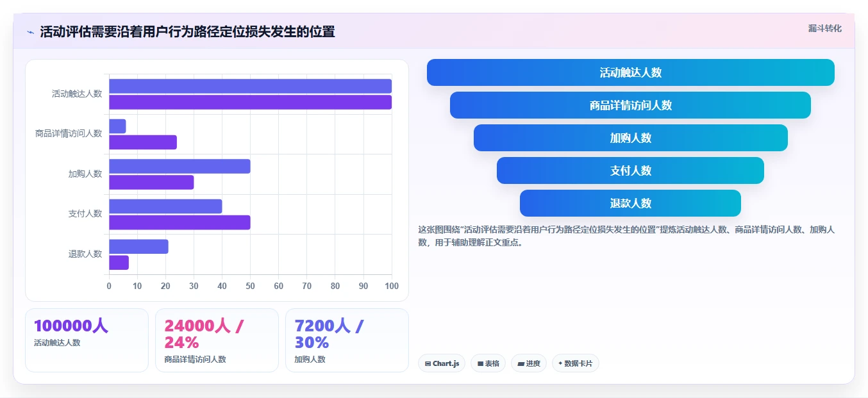
Task: Click the 商品详情访问人数 caption under 24000人
Action: click(x=195, y=360)
